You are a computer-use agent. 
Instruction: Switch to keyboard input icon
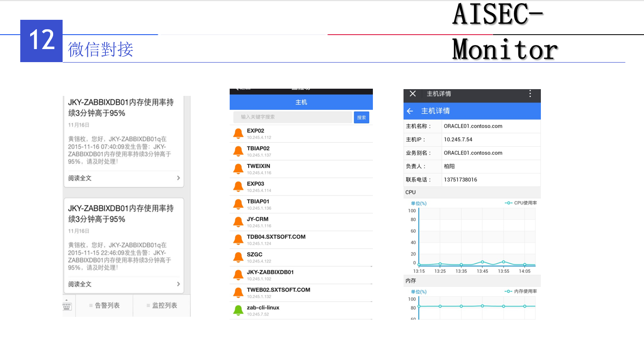click(x=67, y=305)
